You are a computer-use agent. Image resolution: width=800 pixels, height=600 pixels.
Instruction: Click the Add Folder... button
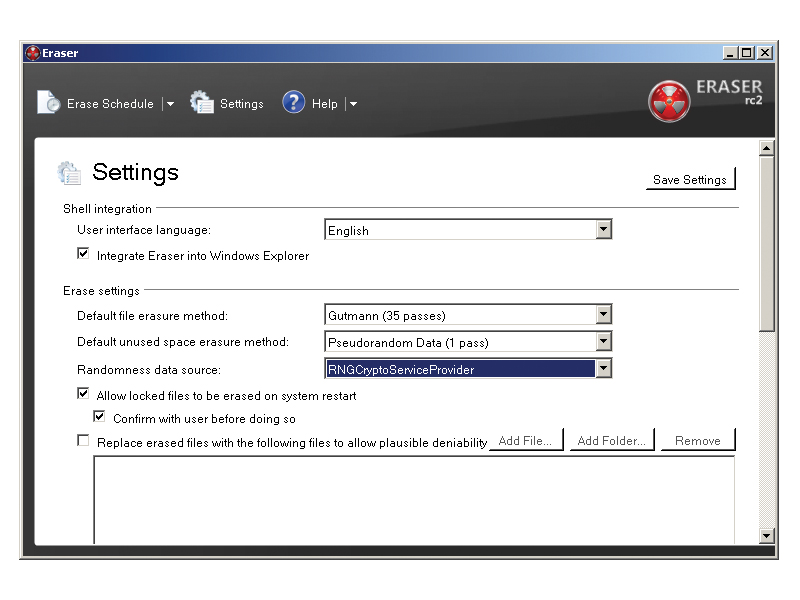coord(612,440)
